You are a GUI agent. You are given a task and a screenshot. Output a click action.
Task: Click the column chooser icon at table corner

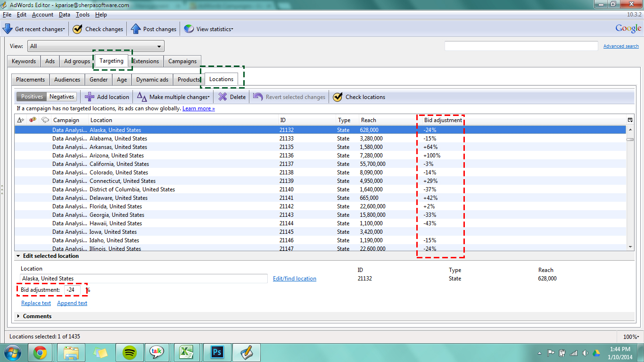(x=630, y=120)
